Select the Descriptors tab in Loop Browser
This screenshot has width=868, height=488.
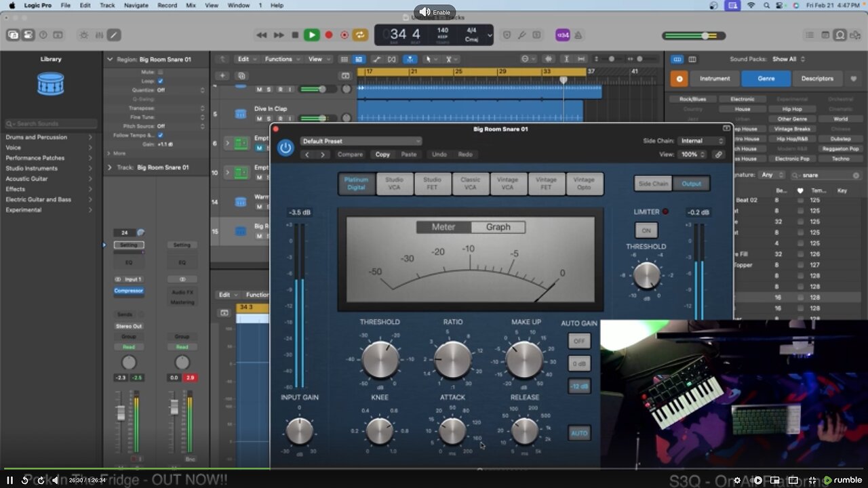click(x=817, y=79)
